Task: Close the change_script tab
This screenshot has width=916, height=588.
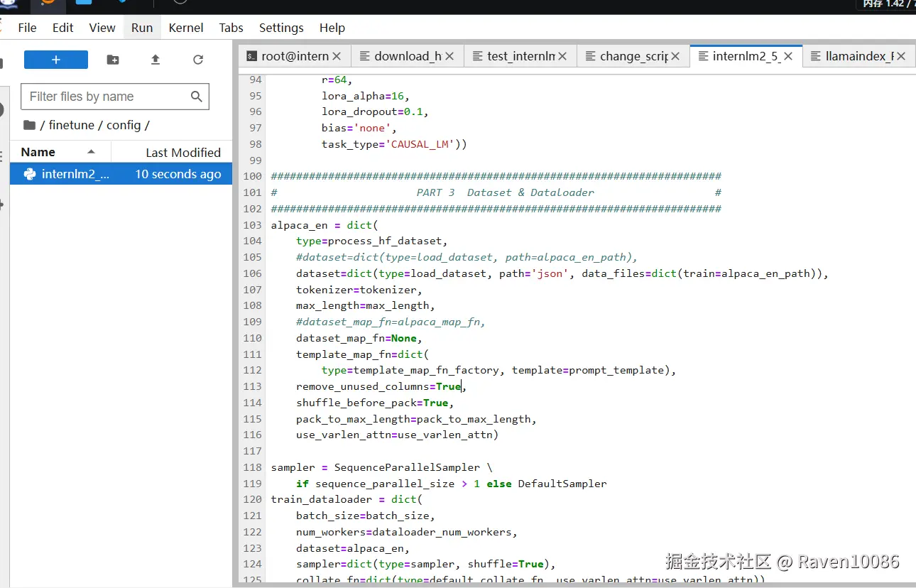Action: pyautogui.click(x=675, y=56)
